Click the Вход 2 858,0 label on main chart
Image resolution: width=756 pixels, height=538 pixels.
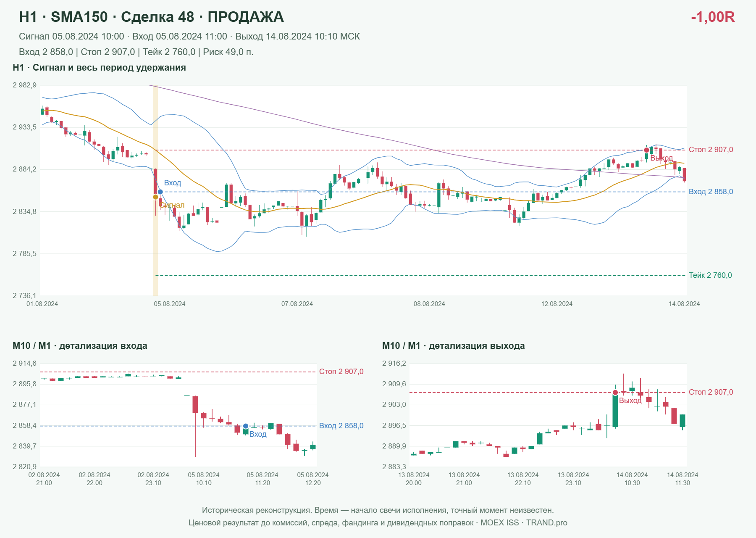coord(711,192)
